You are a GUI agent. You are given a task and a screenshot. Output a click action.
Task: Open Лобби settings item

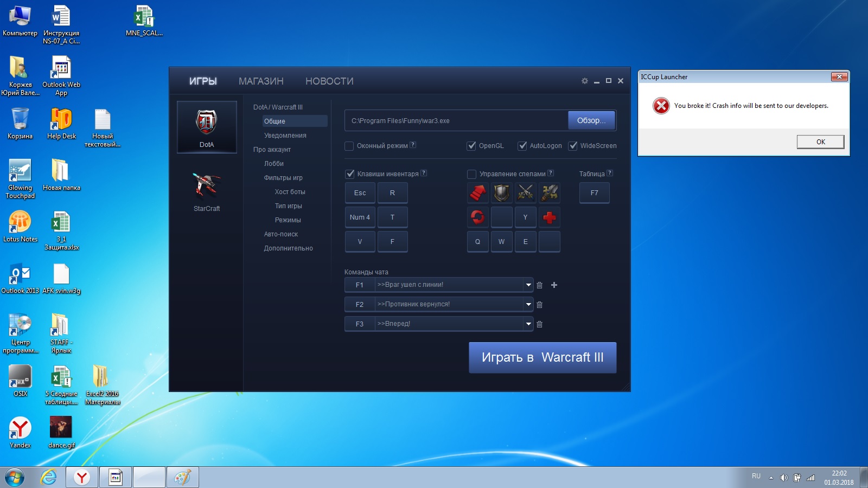click(274, 164)
